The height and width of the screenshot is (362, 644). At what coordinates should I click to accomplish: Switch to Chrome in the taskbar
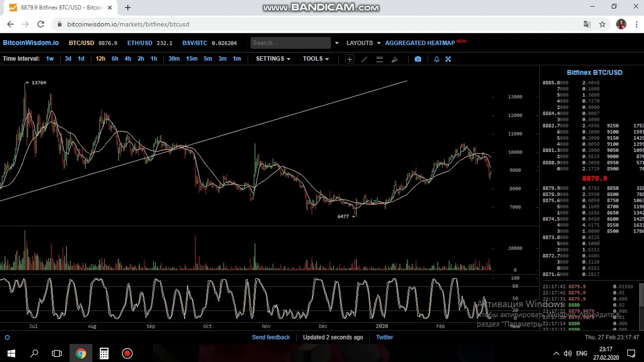(x=80, y=353)
